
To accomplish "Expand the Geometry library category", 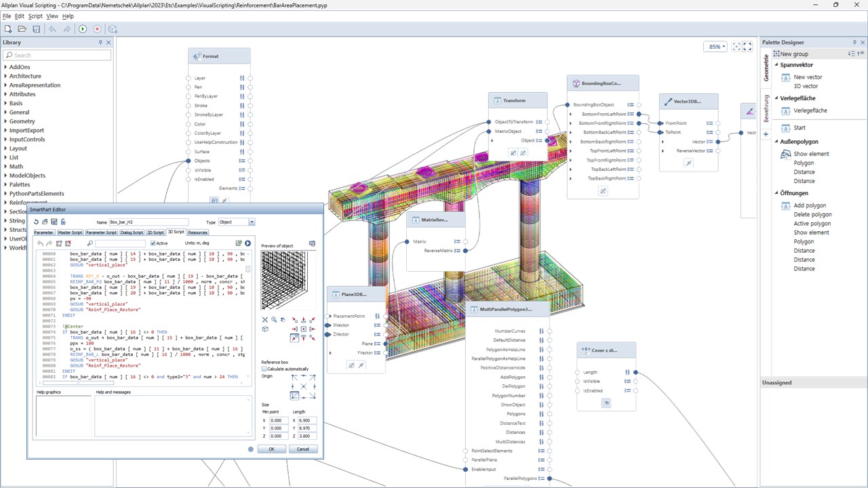I will click(5, 121).
